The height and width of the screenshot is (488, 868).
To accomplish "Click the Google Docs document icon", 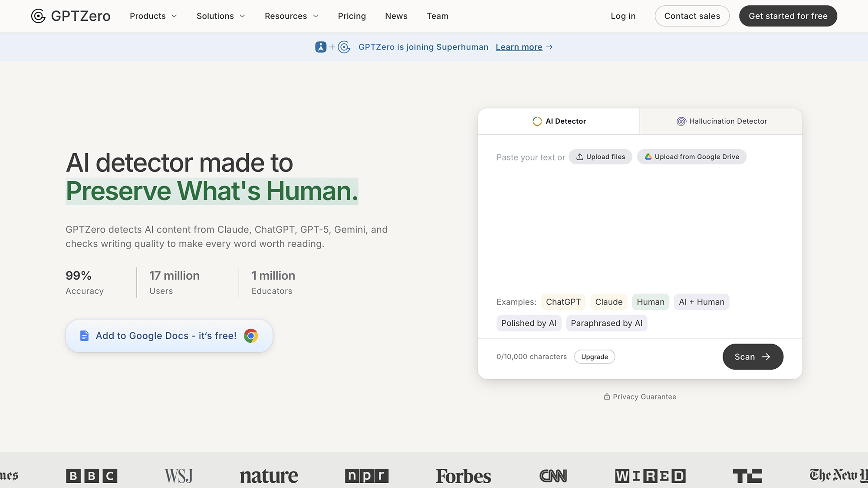I will 84,336.
